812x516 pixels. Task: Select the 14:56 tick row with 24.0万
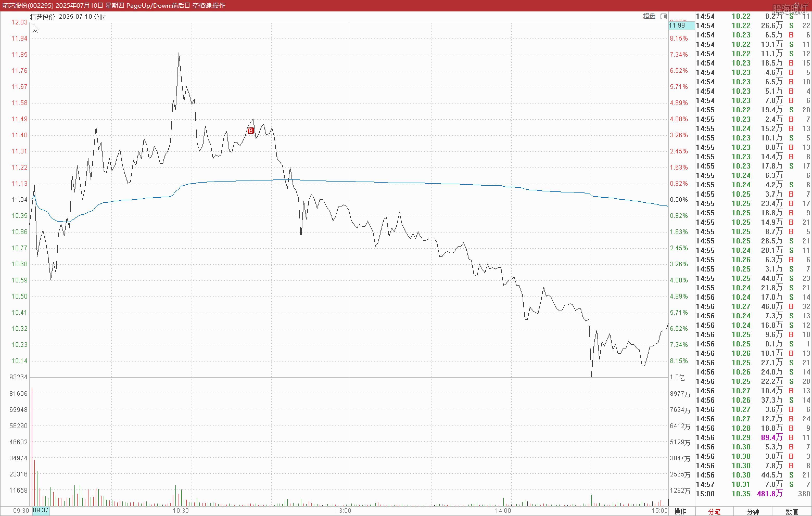point(753,372)
